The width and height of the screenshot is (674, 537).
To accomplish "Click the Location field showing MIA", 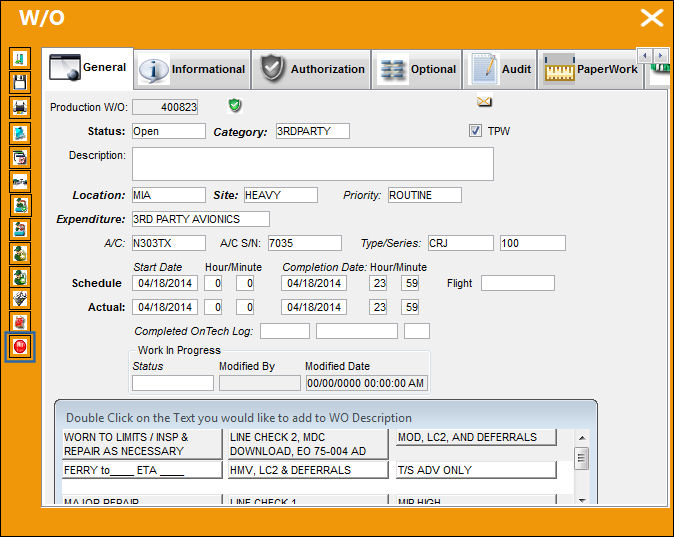I will coord(168,195).
